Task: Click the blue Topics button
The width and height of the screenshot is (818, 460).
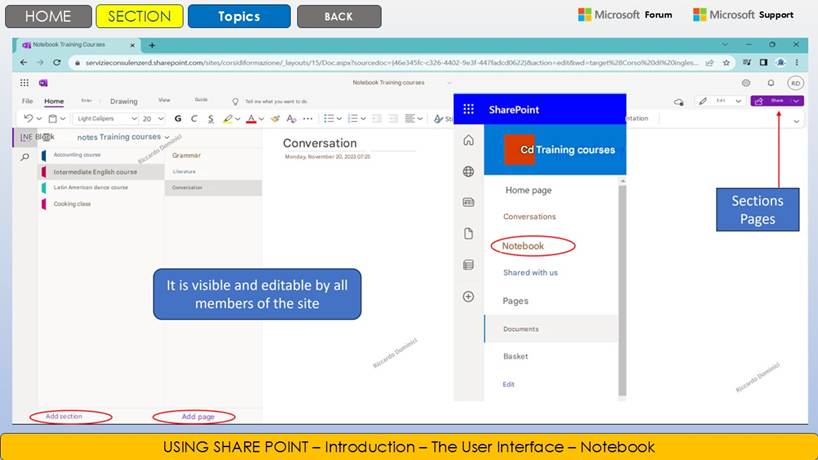Action: point(239,16)
